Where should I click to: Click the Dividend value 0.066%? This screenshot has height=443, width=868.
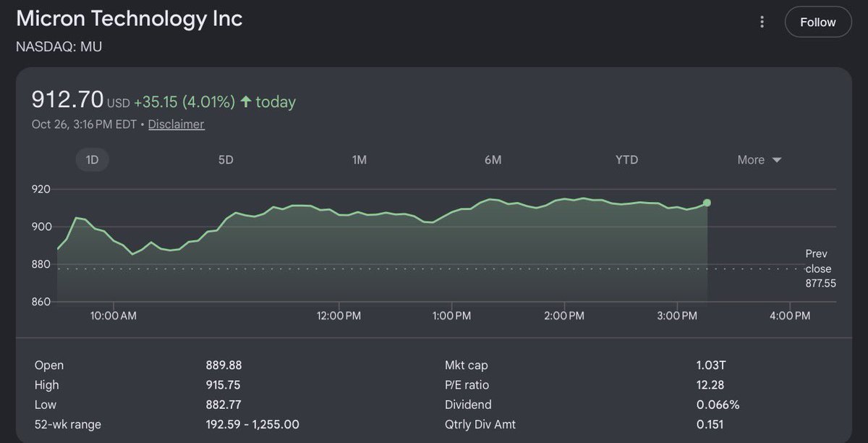(718, 405)
